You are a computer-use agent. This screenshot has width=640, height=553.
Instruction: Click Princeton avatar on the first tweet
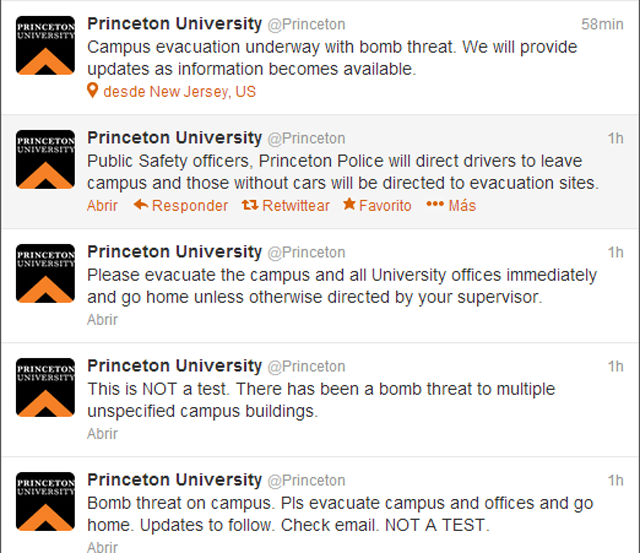(x=45, y=45)
